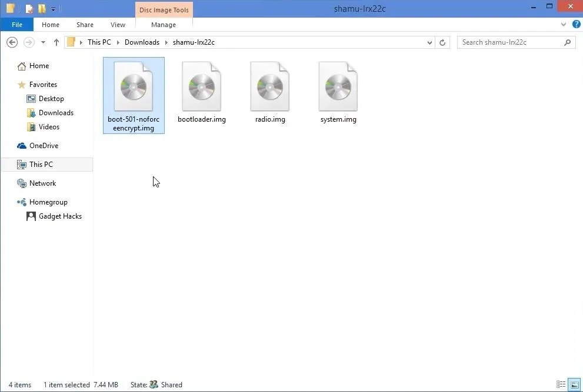Open the Manage tab under Disc Image Tools
This screenshot has height=392, width=583.
[164, 25]
